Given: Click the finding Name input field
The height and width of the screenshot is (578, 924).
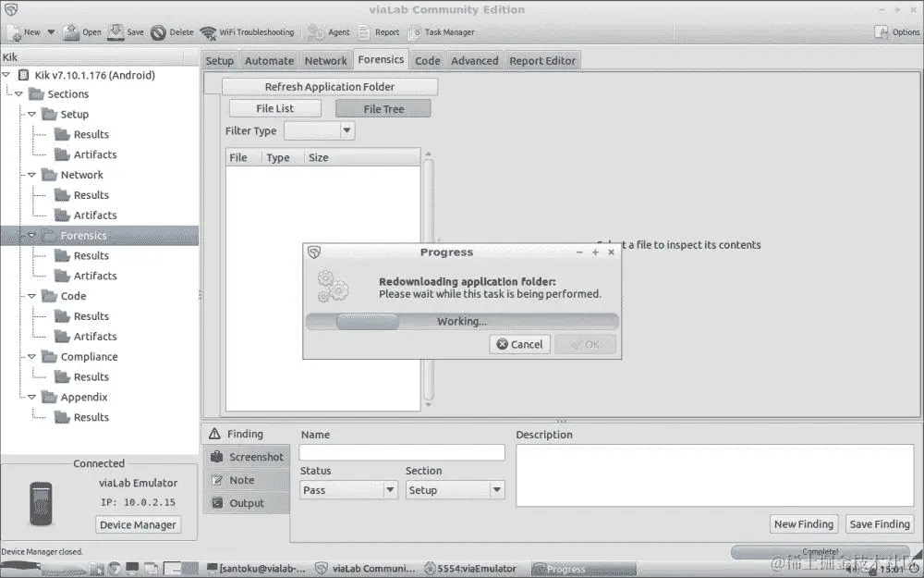Looking at the screenshot, I should click(402, 452).
